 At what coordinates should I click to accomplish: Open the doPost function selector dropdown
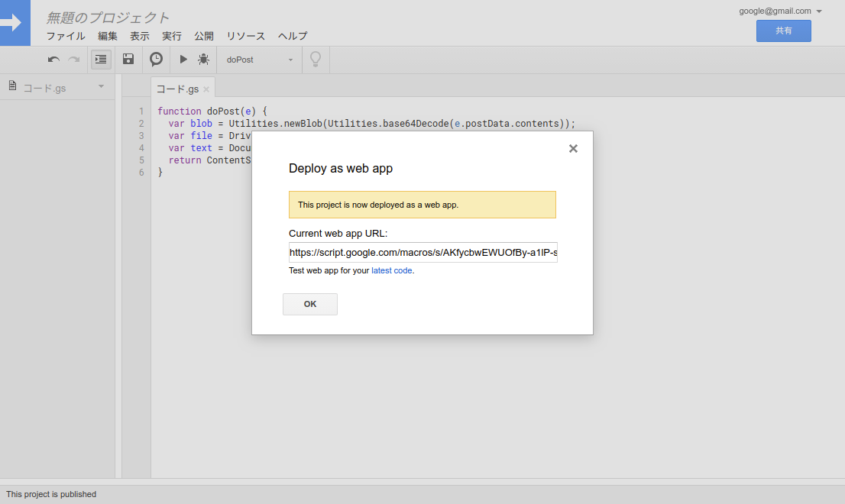[x=259, y=60]
